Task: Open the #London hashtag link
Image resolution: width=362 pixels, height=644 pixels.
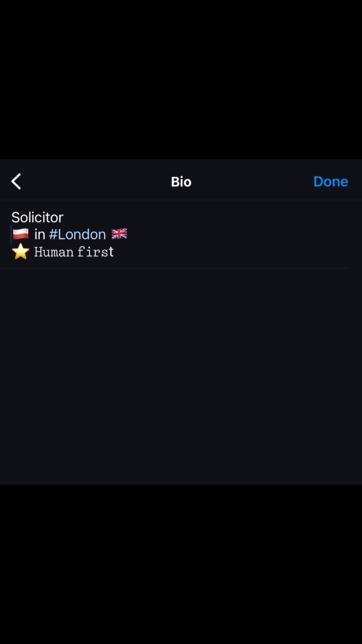Action: point(78,234)
